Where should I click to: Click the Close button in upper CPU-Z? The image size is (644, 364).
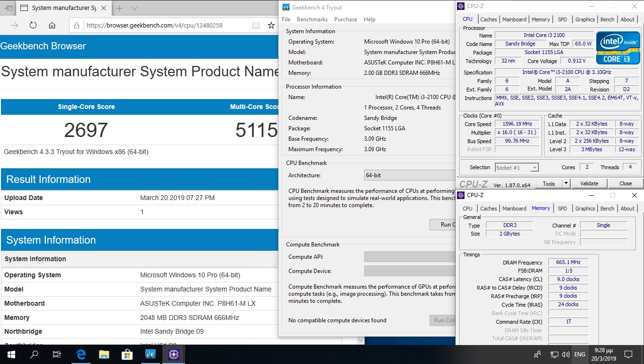coord(625,183)
